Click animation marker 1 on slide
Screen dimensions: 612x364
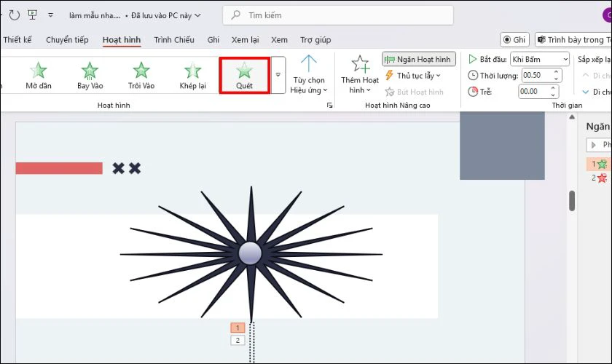(x=238, y=328)
